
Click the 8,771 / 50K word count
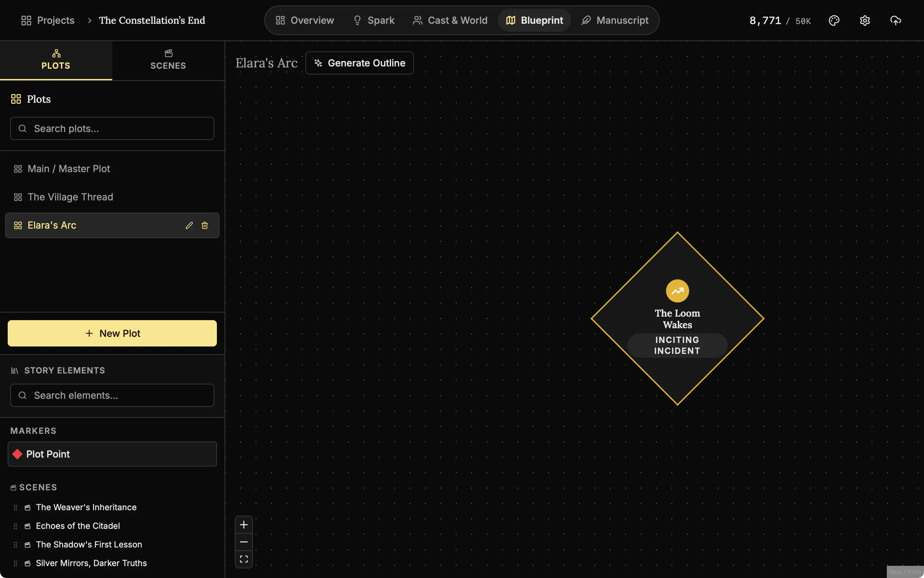click(780, 20)
